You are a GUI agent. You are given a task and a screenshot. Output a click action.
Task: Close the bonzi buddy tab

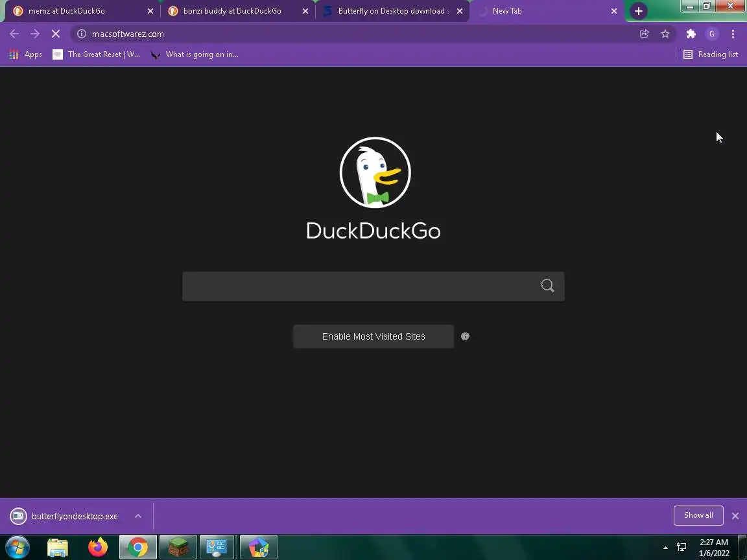tap(305, 11)
